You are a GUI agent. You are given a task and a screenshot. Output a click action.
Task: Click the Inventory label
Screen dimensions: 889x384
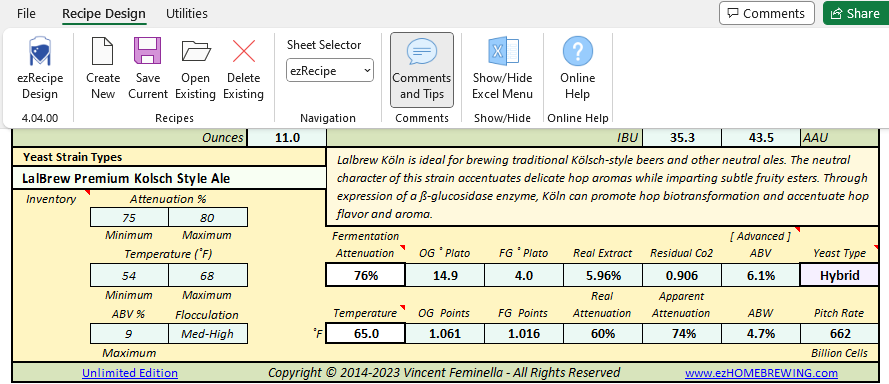51,199
